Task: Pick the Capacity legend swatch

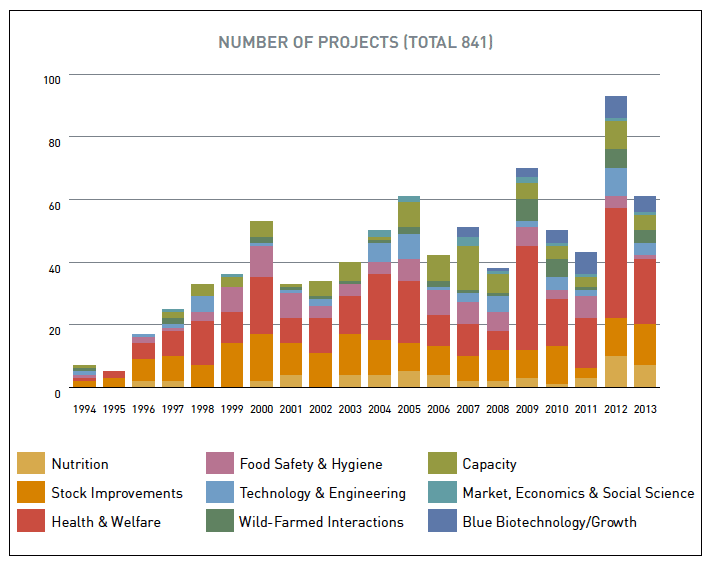Action: tap(442, 463)
